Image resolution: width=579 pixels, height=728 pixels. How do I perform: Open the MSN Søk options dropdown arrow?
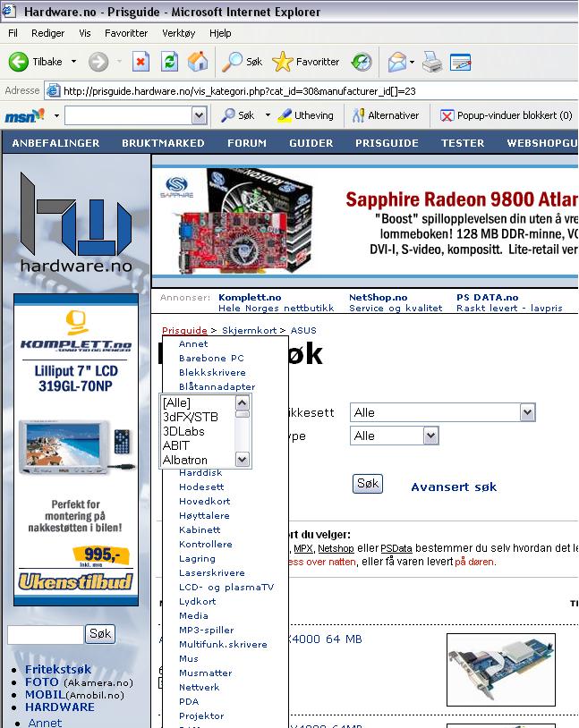[268, 115]
